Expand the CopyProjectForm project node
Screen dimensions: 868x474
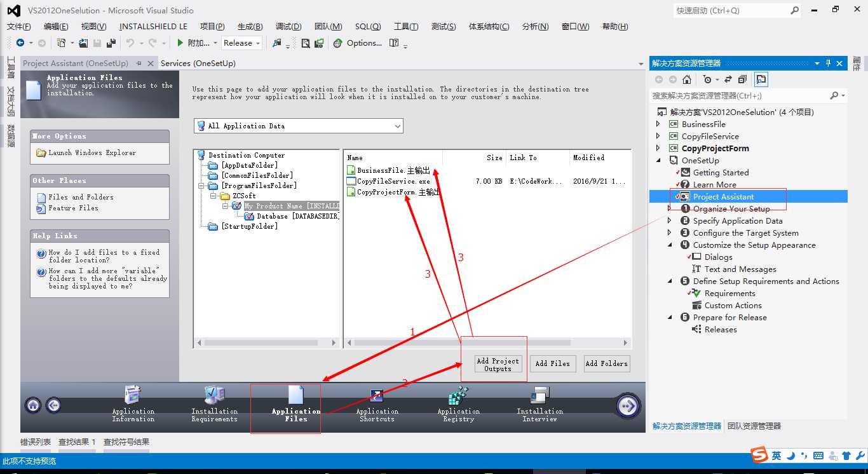[x=658, y=148]
